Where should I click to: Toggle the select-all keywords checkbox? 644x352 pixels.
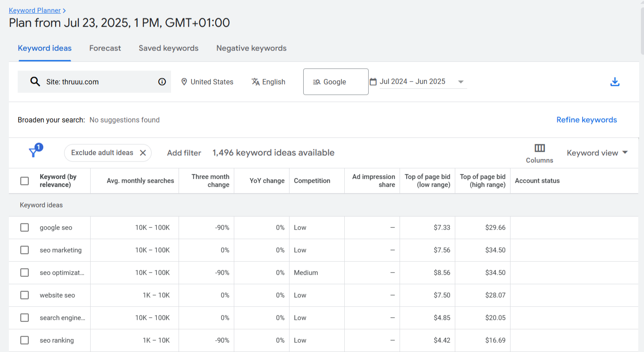pyautogui.click(x=25, y=181)
